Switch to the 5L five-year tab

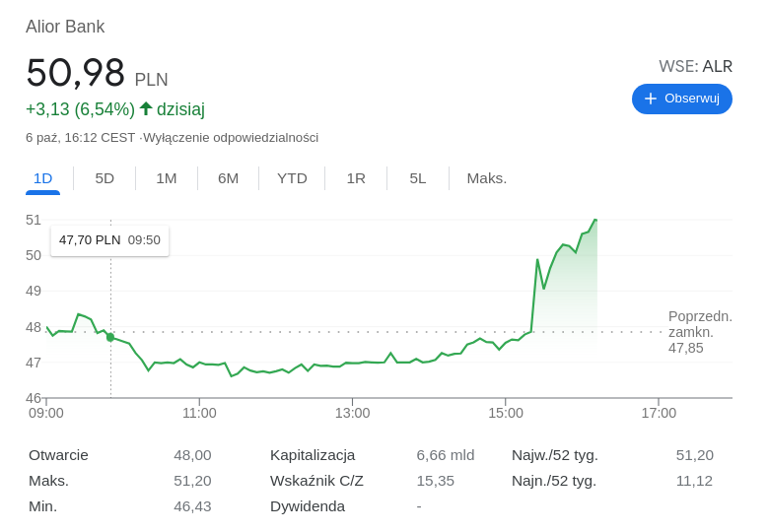click(418, 178)
